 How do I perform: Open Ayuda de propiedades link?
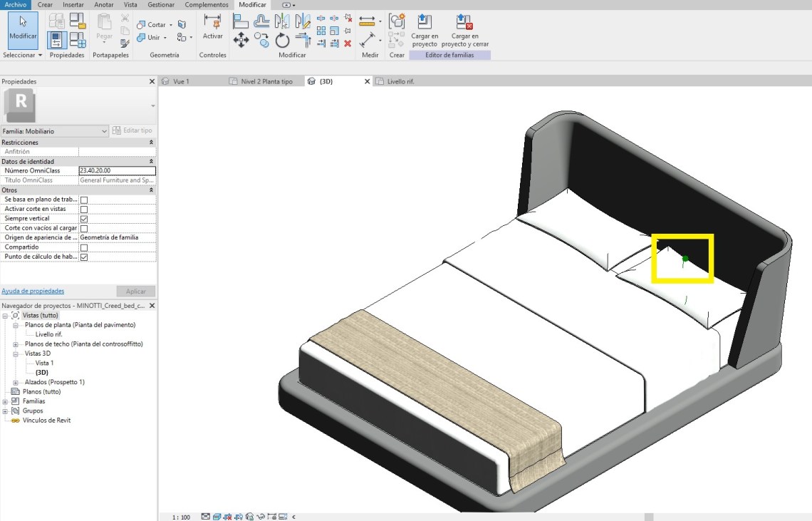pyautogui.click(x=33, y=291)
